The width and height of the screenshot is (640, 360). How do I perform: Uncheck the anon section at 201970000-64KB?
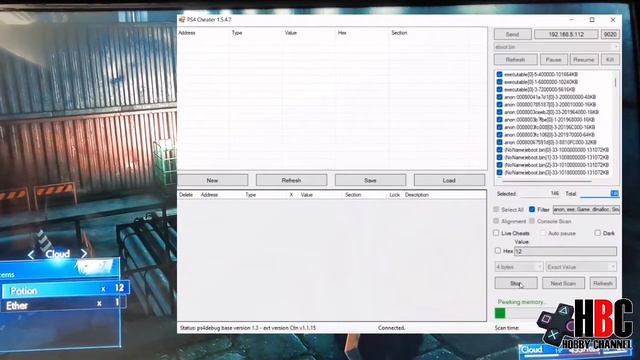tap(499, 135)
